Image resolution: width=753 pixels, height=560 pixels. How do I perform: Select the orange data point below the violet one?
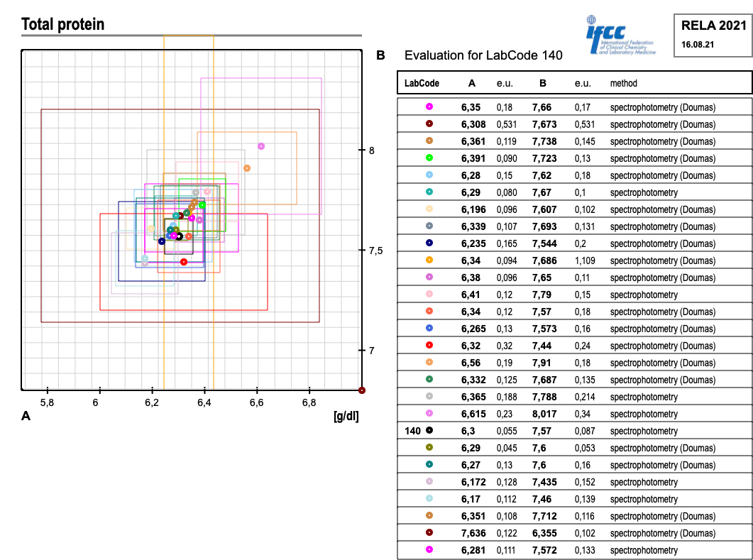247,168
